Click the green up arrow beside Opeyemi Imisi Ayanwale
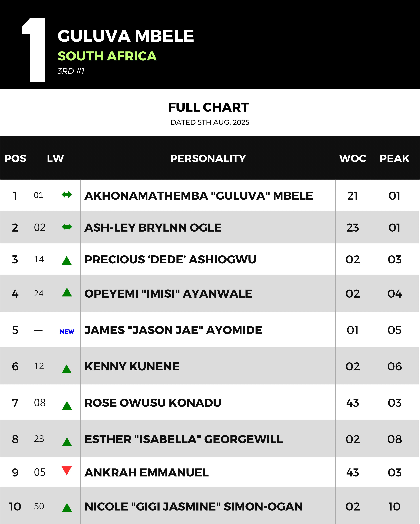 [x=67, y=292]
